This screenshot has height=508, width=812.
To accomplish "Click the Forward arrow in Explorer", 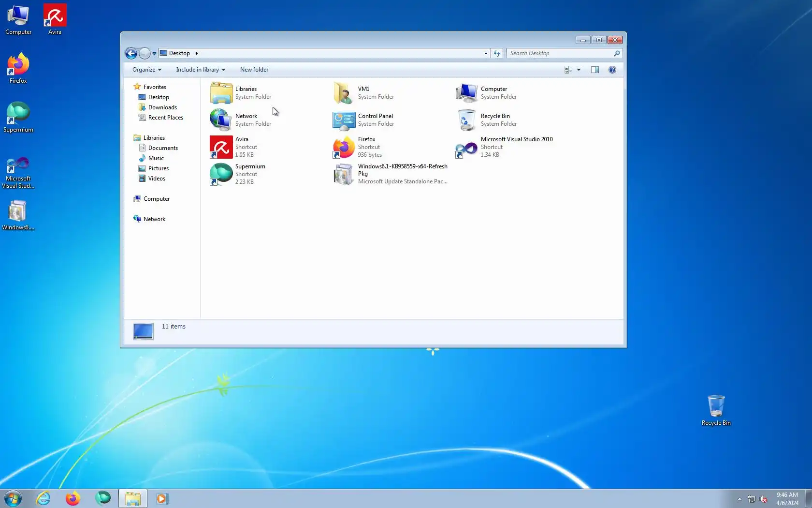I will point(145,53).
